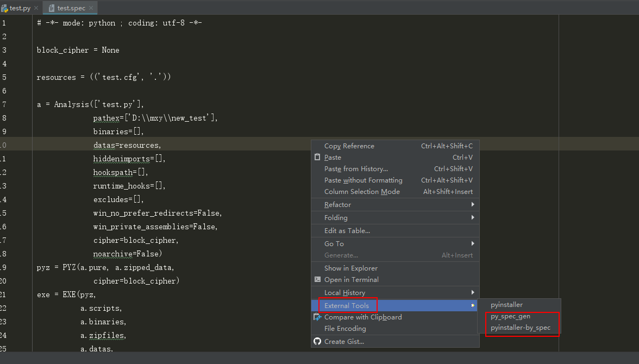Expand the Refactor submenu
Screen dimensions: 639x364
pos(338,204)
